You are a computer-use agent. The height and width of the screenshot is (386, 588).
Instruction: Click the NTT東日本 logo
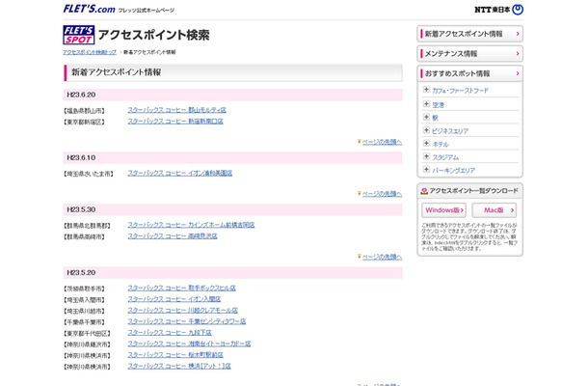point(498,10)
